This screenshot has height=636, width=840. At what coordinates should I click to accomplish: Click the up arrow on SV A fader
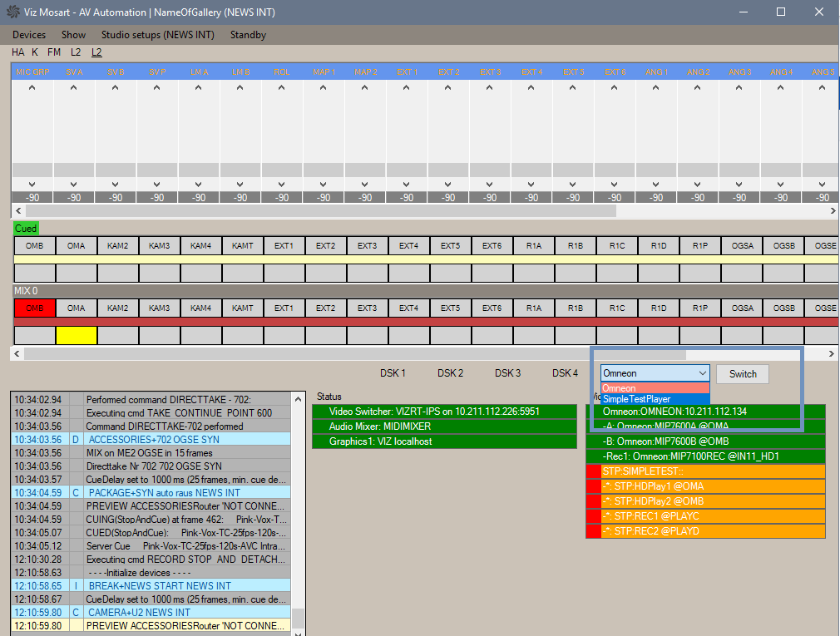(74, 89)
